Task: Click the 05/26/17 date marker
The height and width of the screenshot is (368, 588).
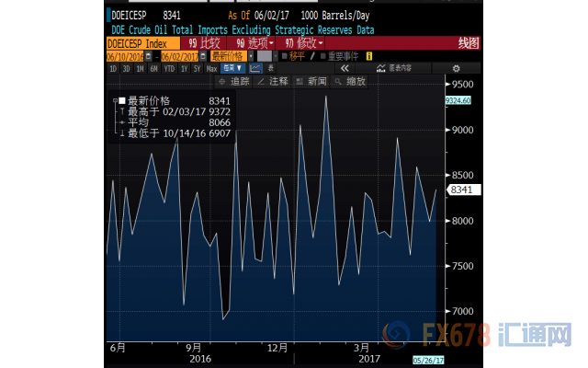Action: coord(428,360)
